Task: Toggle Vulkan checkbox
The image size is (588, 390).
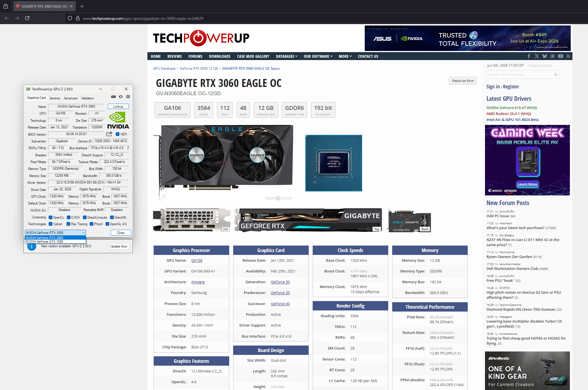Action: (x=50, y=224)
